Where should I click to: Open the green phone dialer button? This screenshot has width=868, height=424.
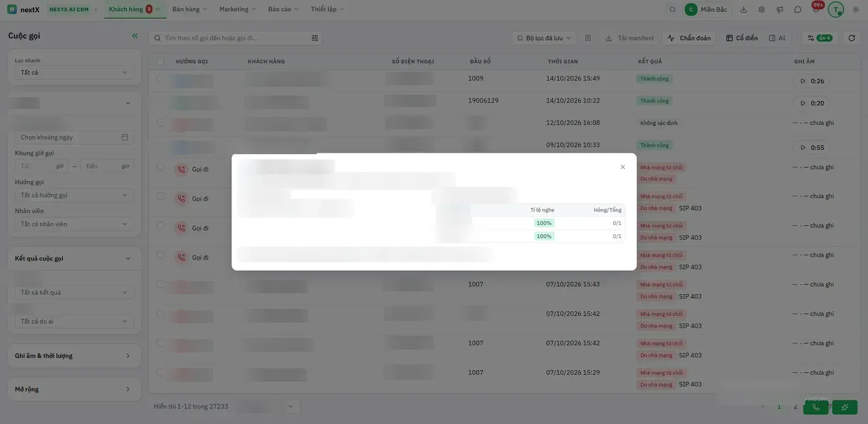816,407
